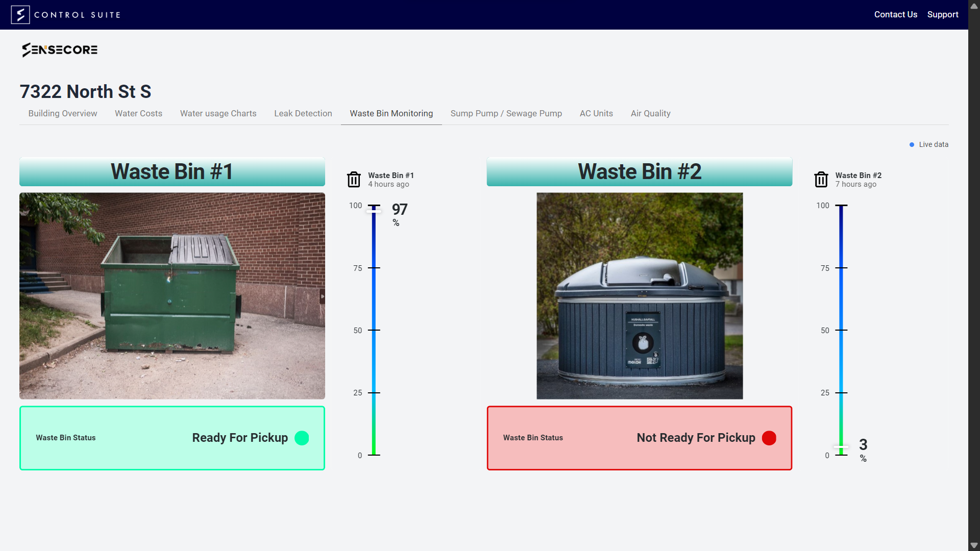Go to Sump Pump / Sewage Pump tab
Image resolution: width=980 pixels, height=551 pixels.
(x=506, y=113)
